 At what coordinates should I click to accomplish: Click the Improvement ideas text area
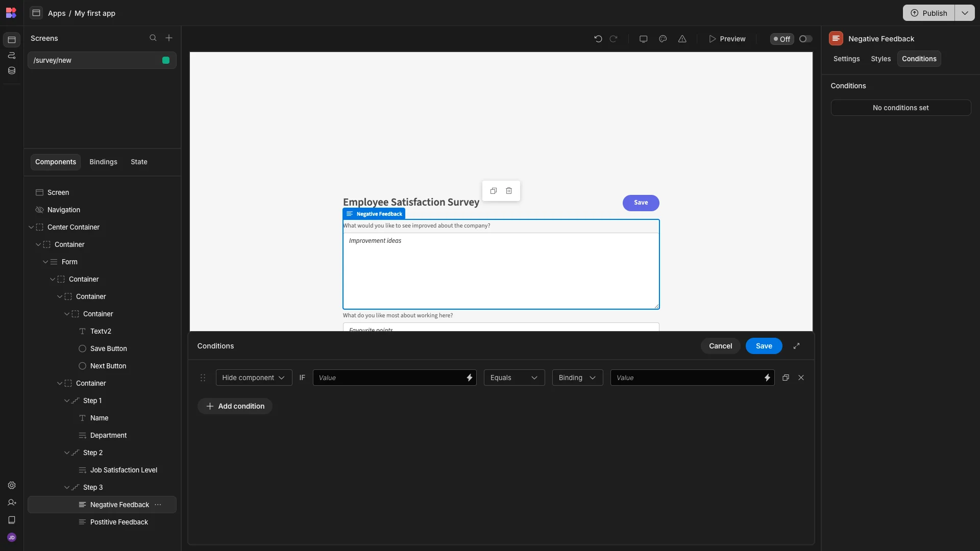[x=501, y=271]
